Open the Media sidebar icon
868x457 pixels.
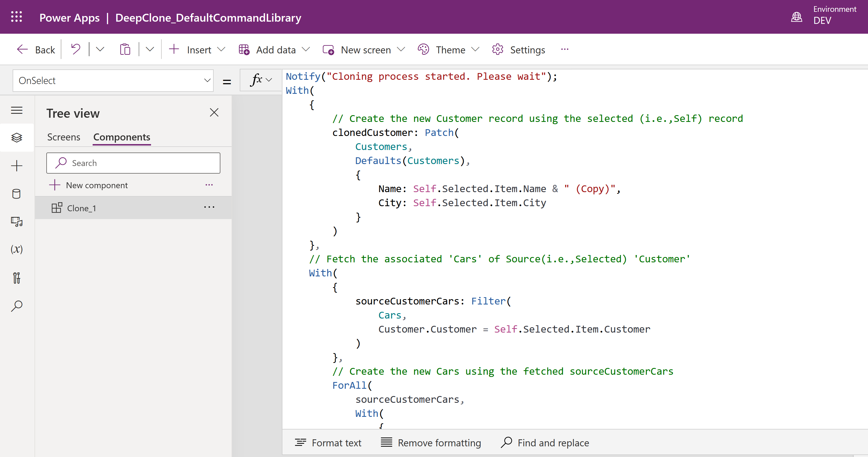(x=17, y=222)
